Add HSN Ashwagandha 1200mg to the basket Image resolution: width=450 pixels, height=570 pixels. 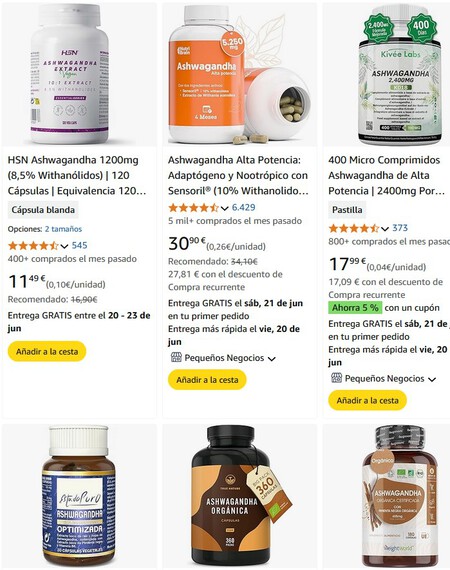pyautogui.click(x=47, y=352)
